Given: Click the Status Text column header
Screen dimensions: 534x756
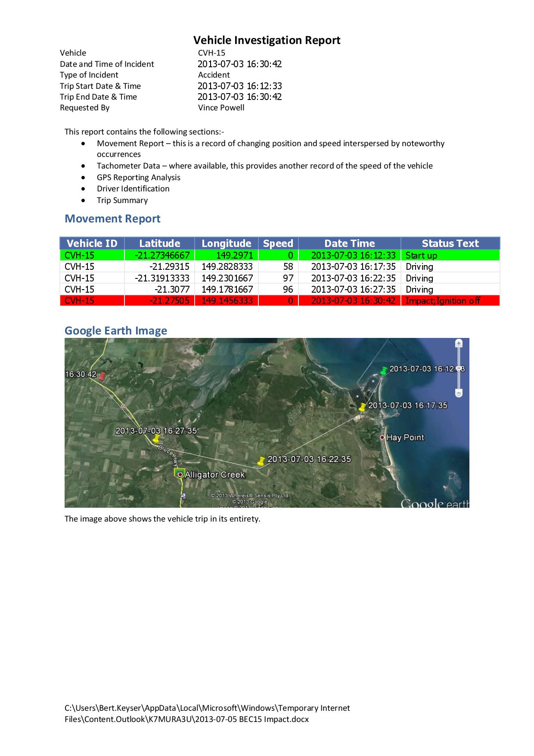Looking at the screenshot, I should (x=450, y=243).
